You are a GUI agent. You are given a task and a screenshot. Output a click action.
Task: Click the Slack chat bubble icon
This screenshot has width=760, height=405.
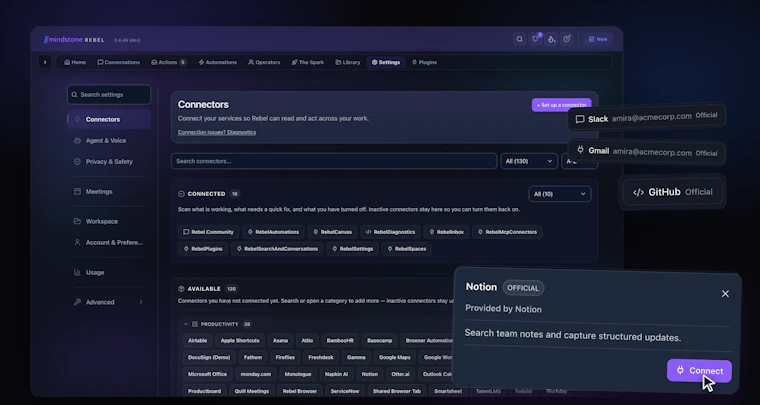click(x=580, y=119)
